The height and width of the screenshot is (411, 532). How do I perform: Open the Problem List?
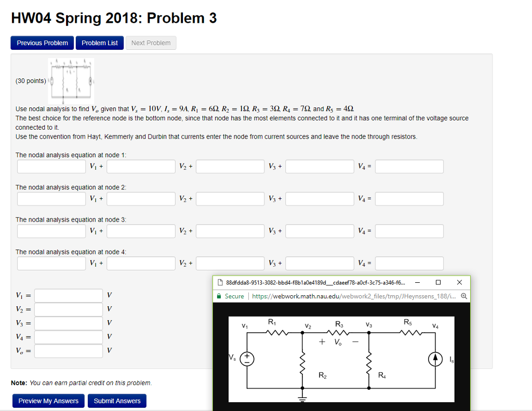100,43
